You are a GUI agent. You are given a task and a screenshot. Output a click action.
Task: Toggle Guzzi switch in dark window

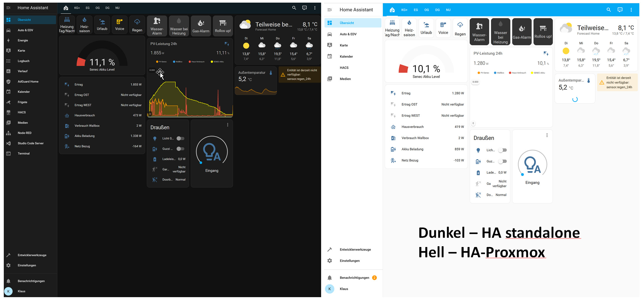coord(180,149)
